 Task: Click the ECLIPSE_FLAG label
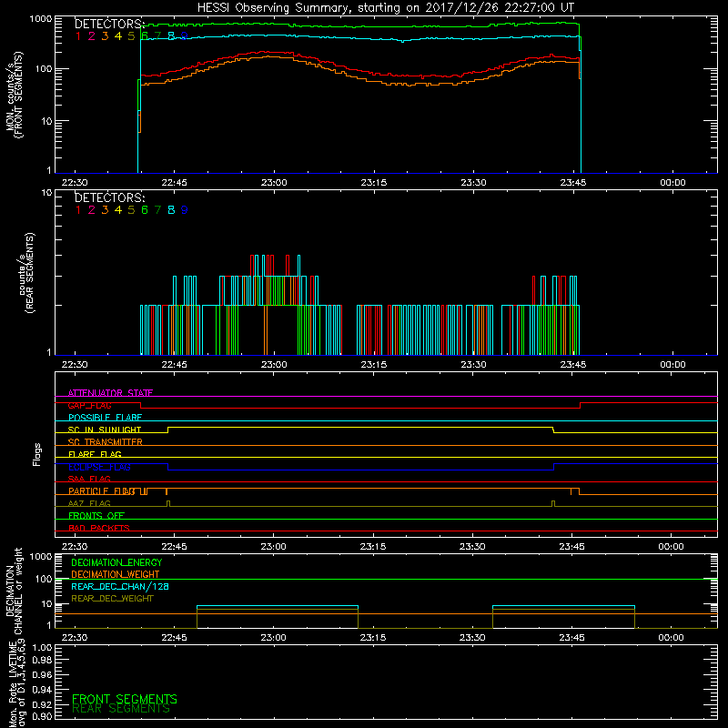click(99, 467)
